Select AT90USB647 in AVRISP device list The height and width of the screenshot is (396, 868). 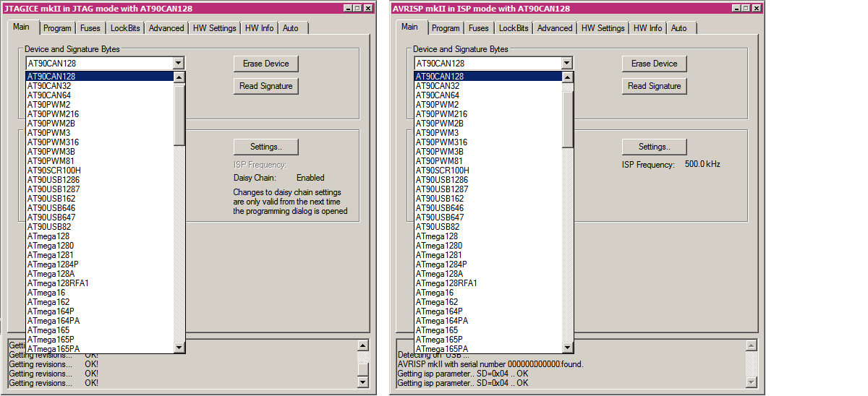488,218
